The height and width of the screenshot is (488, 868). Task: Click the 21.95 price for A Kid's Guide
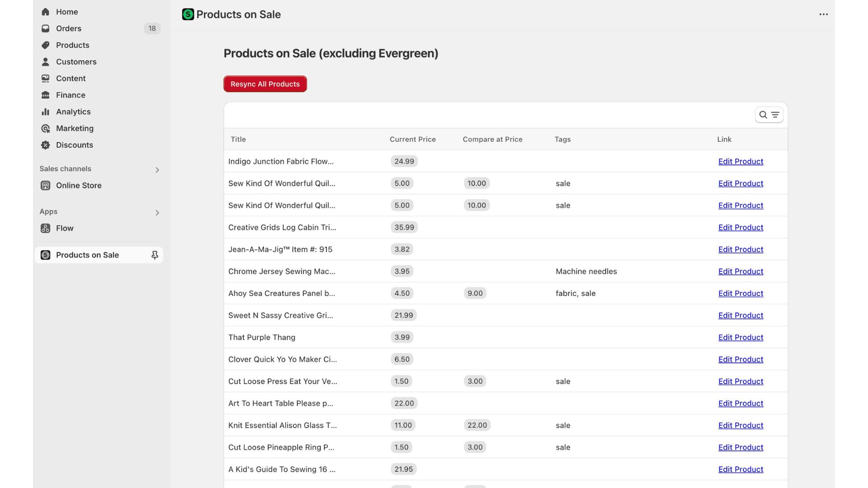coord(404,469)
